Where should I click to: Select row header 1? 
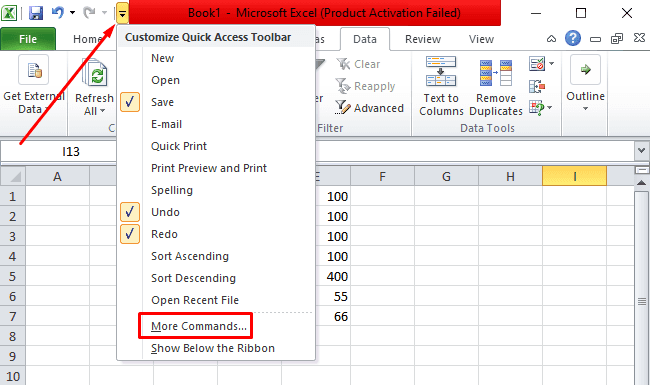(12, 196)
